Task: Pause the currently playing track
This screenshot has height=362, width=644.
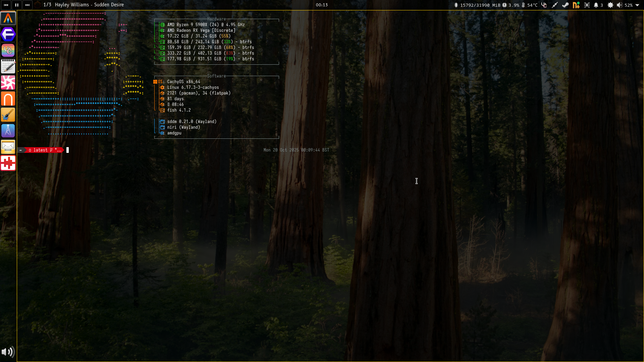Action: tap(17, 5)
